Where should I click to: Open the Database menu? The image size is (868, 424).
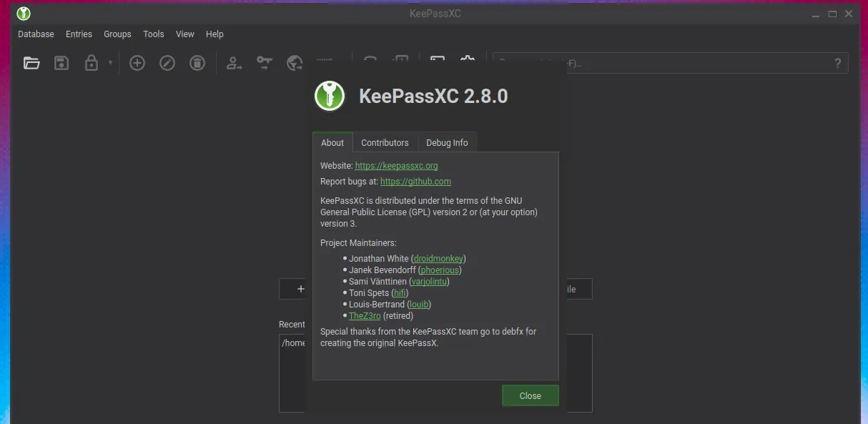click(x=36, y=34)
